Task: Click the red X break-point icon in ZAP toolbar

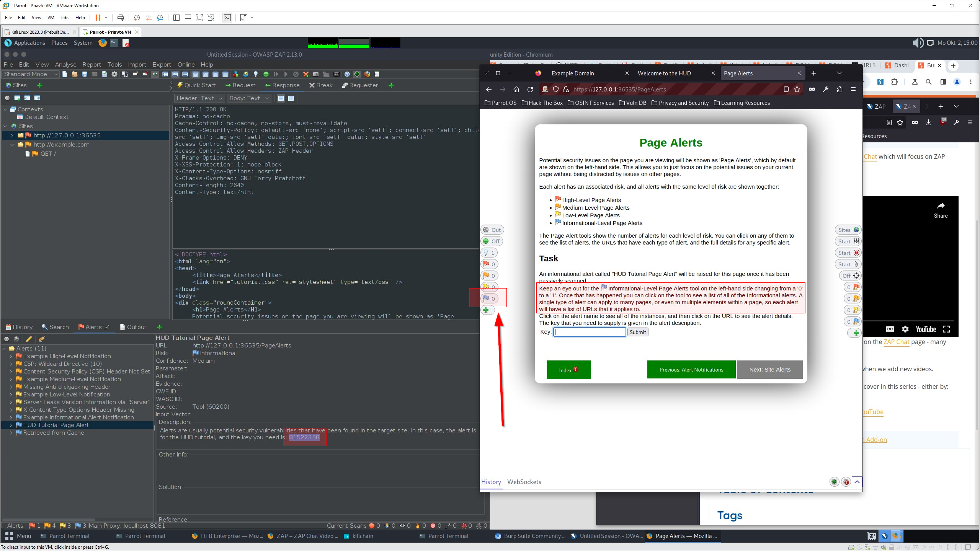Action: [x=306, y=74]
